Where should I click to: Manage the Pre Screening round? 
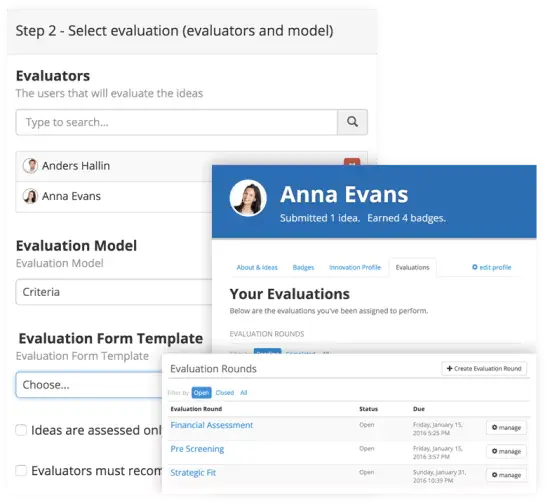point(506,451)
